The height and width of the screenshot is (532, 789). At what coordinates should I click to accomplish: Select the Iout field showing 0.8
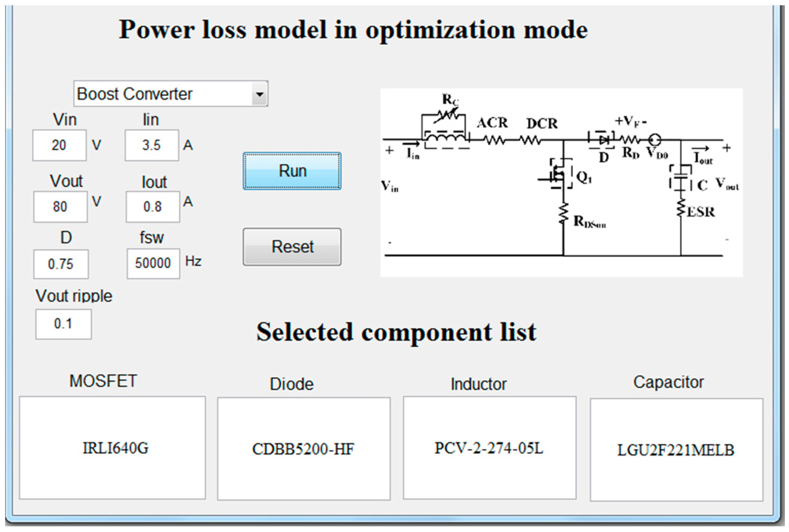[153, 207]
